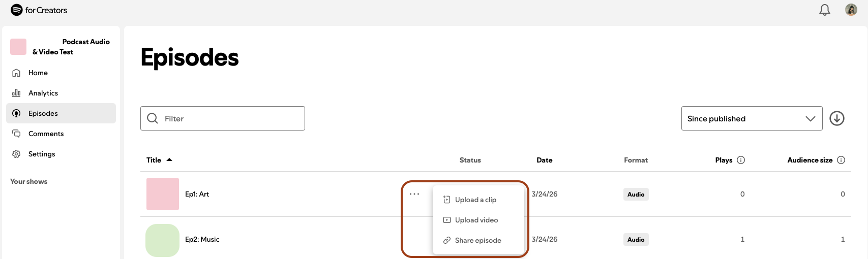The image size is (868, 259).
Task: Click the Podcast Audio & Video Test show name
Action: [x=71, y=47]
